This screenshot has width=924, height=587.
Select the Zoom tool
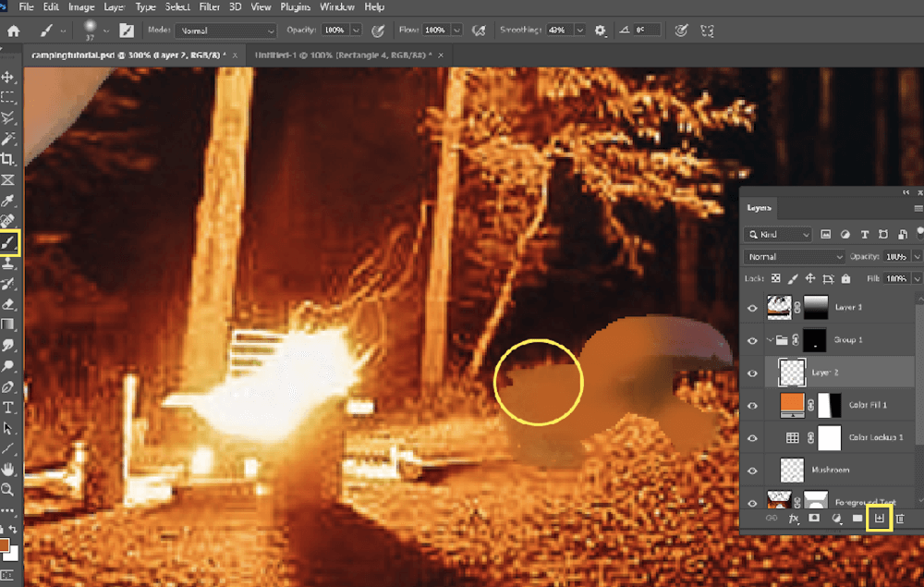[x=7, y=489]
